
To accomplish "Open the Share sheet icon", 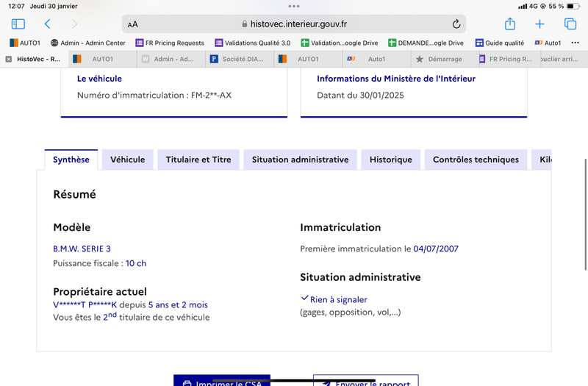I will [x=510, y=24].
